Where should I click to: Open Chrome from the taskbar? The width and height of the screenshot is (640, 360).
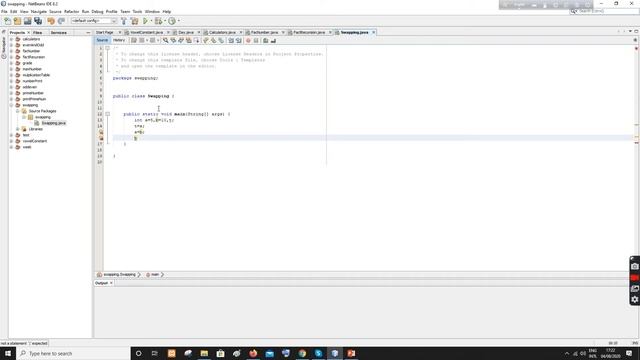[302, 353]
